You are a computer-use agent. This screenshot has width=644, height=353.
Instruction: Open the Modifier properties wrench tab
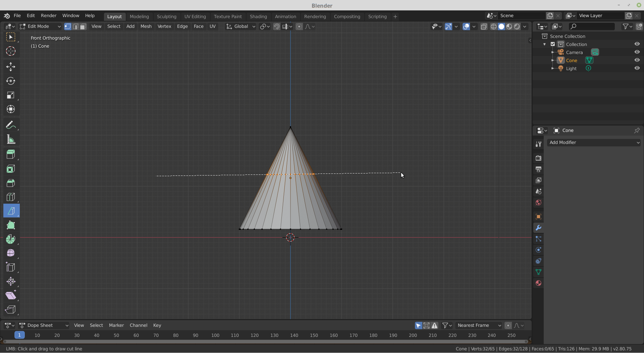(538, 228)
